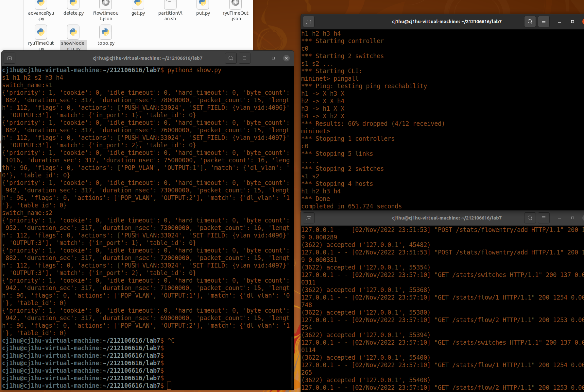Maximize the ryu log terminal window
Viewport: 584px width, 392px height.
click(573, 218)
